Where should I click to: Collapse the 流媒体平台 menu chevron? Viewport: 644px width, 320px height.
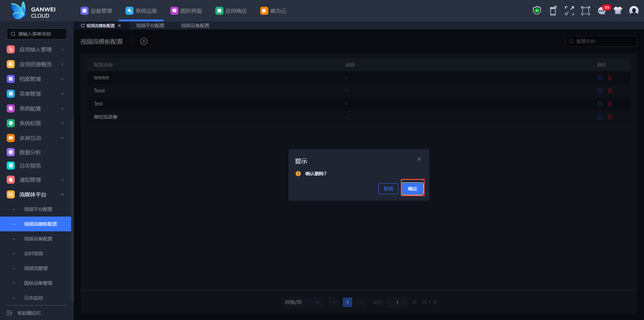coord(62,194)
